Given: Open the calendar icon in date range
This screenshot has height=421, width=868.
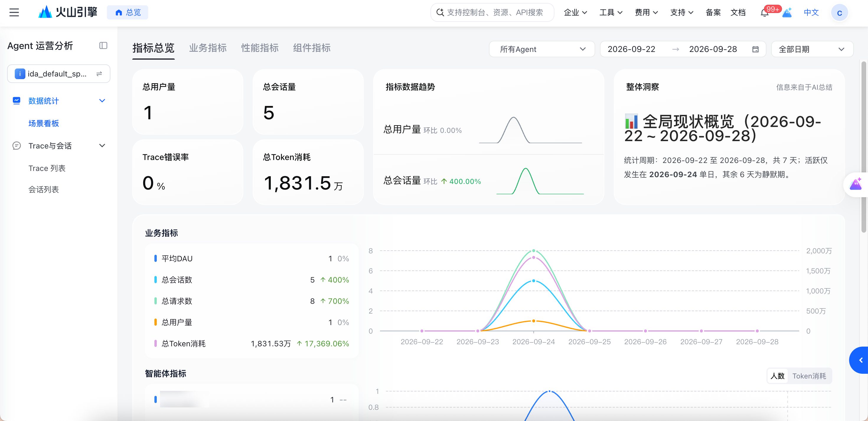Looking at the screenshot, I should click(x=756, y=49).
